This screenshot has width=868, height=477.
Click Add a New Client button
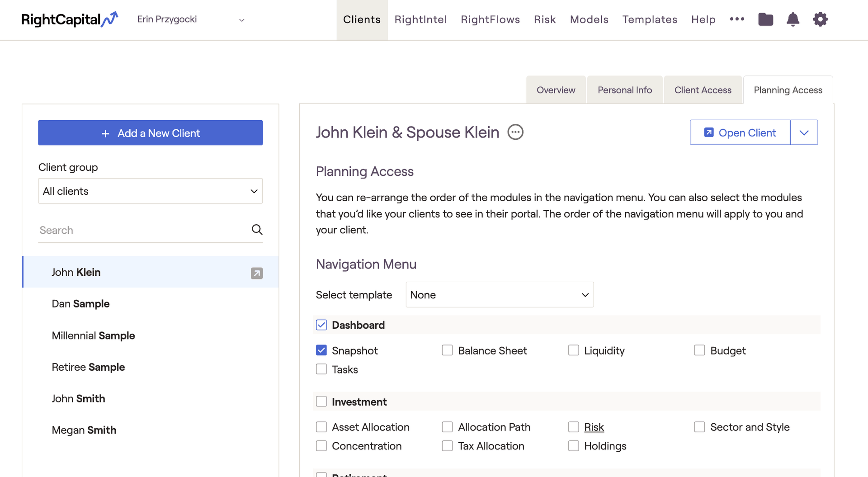click(150, 132)
